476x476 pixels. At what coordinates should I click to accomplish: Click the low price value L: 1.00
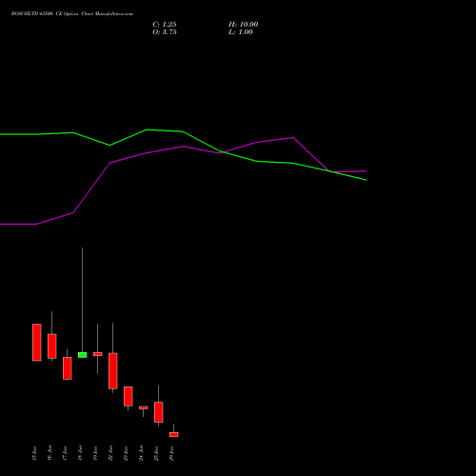click(x=241, y=32)
